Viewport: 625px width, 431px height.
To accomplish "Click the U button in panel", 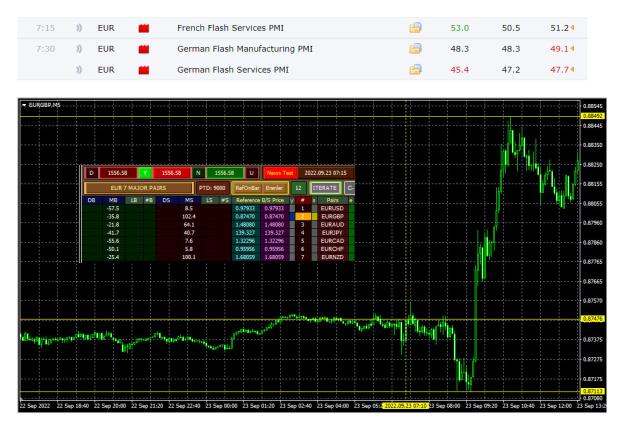I will coord(251,173).
